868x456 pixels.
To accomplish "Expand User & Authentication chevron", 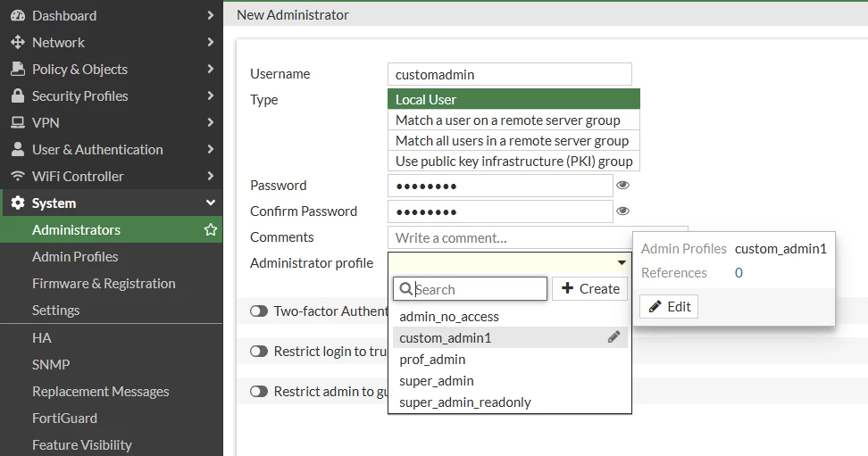I will [211, 149].
